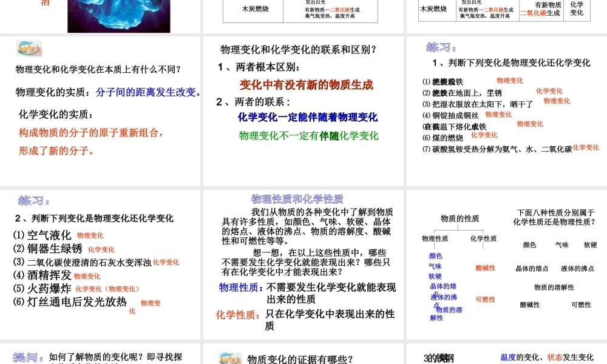607x364 pixels.
Task: Click the red text 变化中有没有新的物质生成
Action: 306,85
